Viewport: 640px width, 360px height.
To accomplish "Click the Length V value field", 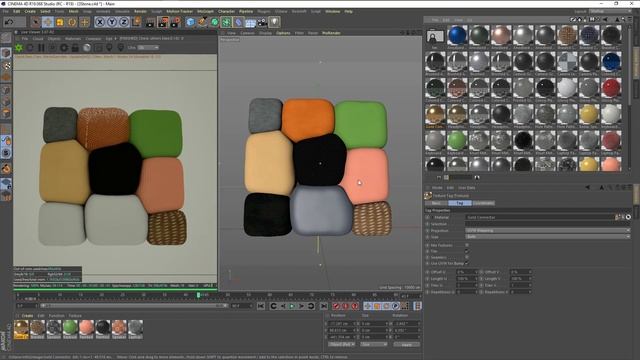I will [521, 278].
